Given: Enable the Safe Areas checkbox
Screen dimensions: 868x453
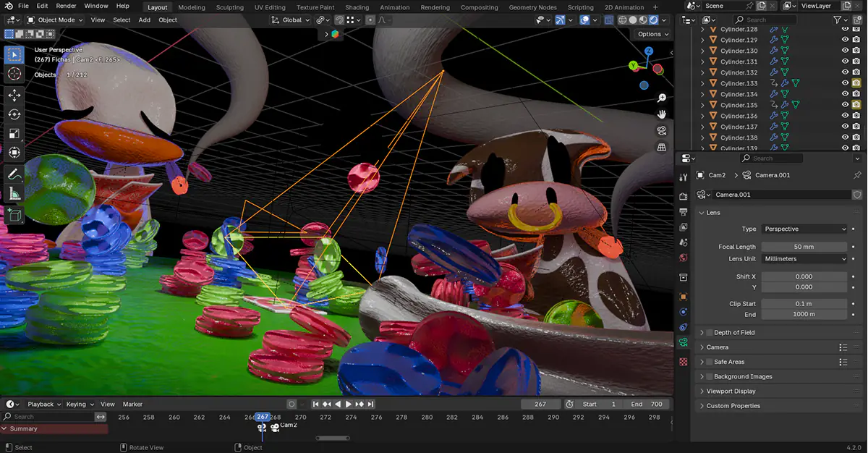Looking at the screenshot, I should 709,362.
